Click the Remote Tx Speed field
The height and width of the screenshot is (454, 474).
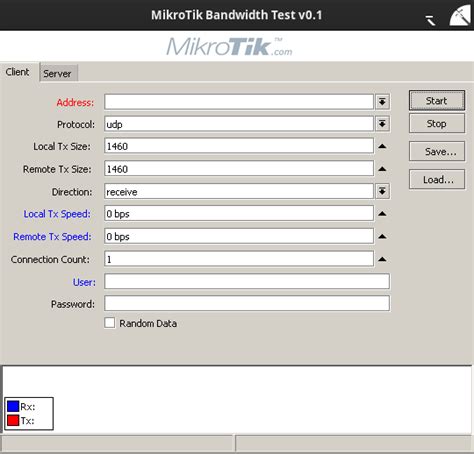tap(239, 236)
